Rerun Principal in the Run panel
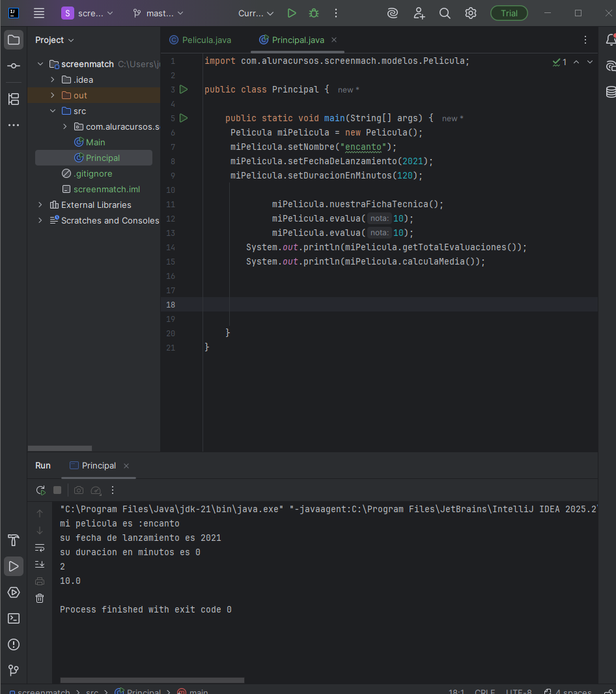 click(40, 490)
